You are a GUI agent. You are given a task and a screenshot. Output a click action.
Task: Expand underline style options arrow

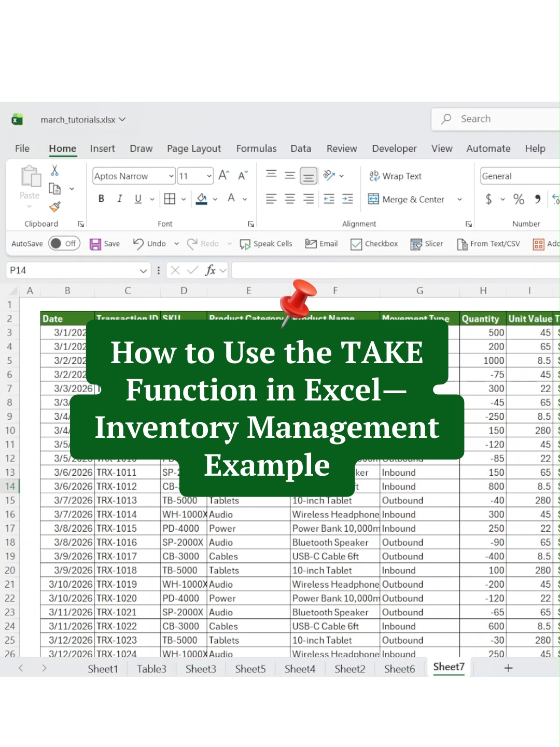152,199
